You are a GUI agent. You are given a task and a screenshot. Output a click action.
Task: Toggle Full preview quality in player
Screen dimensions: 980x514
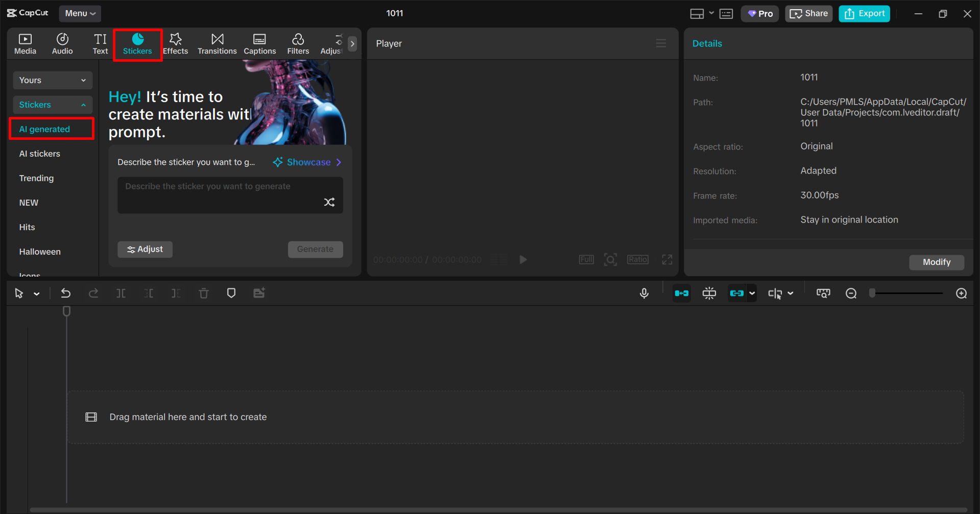(586, 259)
